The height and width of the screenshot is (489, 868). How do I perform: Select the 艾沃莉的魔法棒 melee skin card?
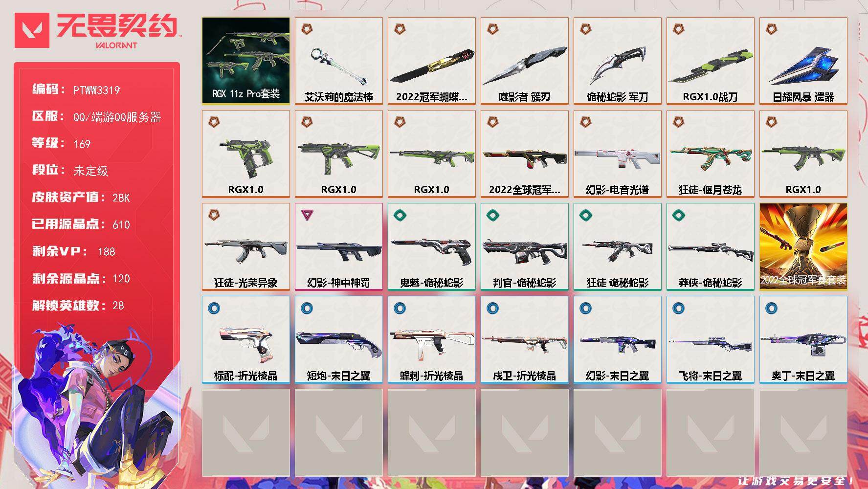[339, 61]
